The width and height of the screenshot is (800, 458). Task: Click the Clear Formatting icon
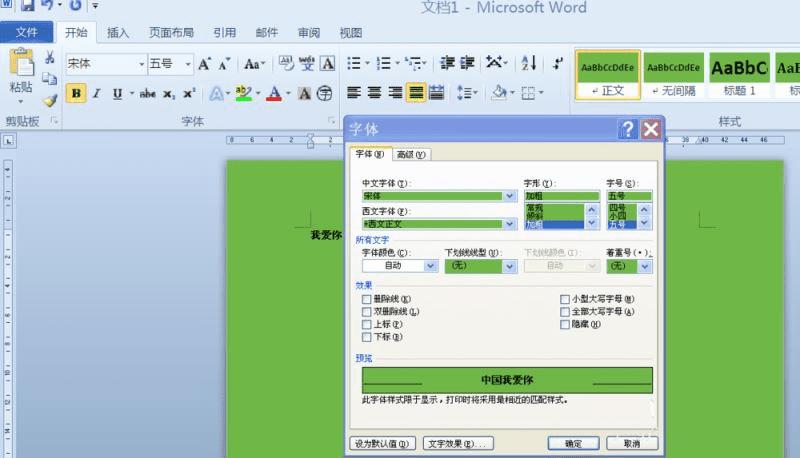pos(286,64)
